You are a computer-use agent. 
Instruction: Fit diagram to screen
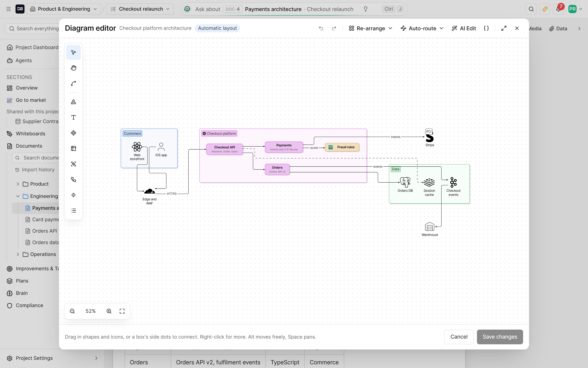click(122, 311)
